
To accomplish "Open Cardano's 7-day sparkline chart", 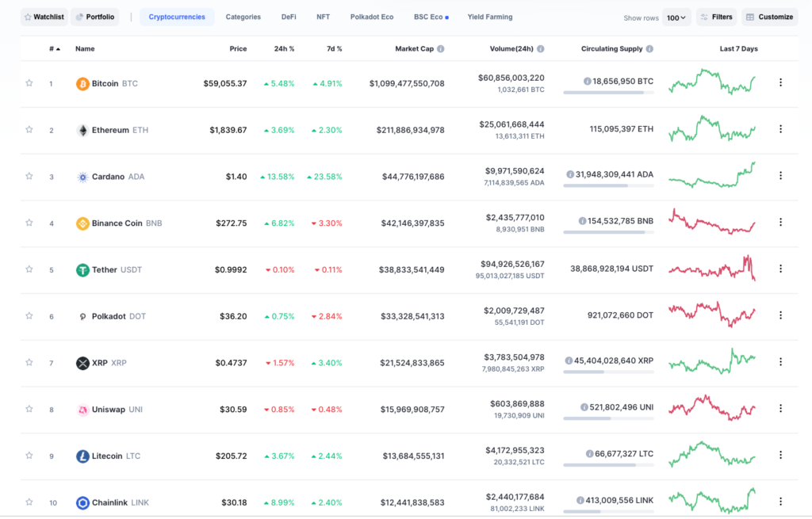I will pyautogui.click(x=712, y=175).
